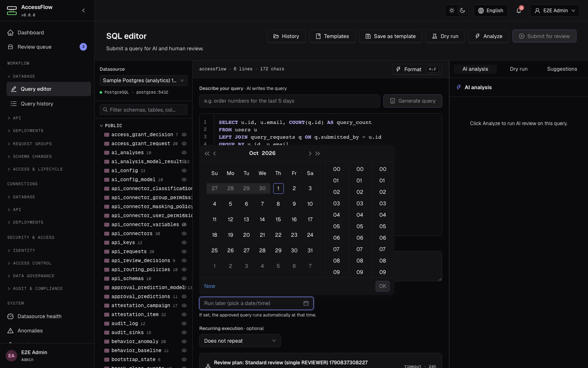Jump to previous year in calendar

207,153
